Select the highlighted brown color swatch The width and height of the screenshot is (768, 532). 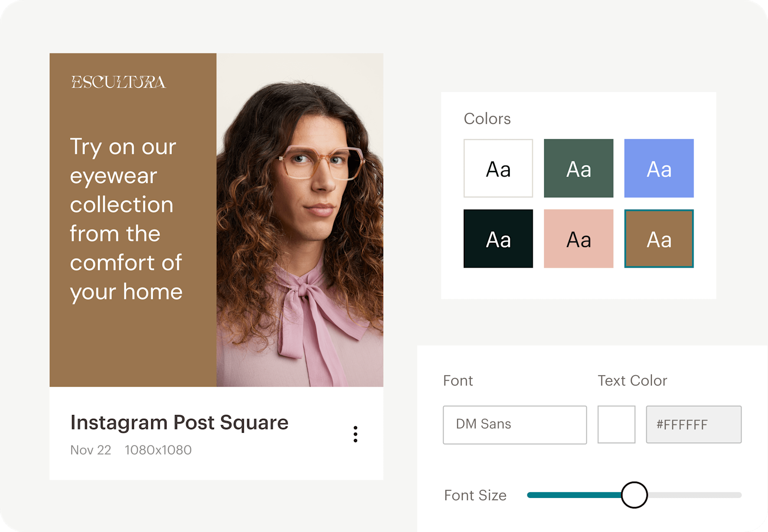[x=659, y=239]
